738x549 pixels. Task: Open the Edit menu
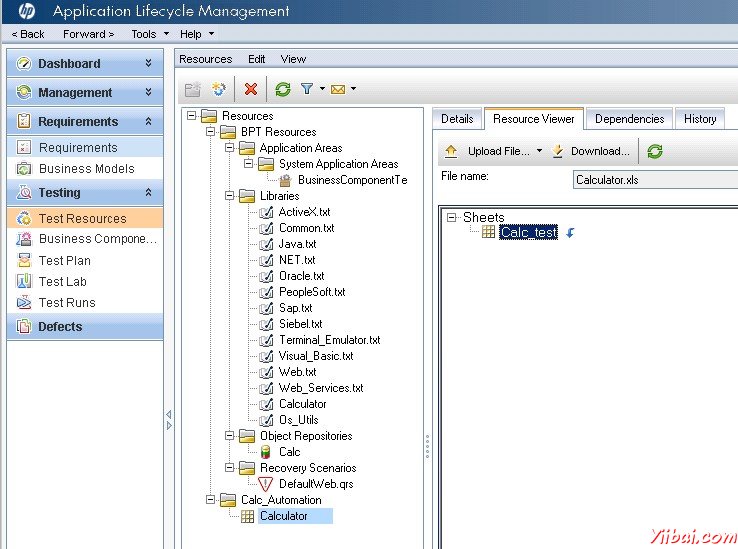(257, 59)
